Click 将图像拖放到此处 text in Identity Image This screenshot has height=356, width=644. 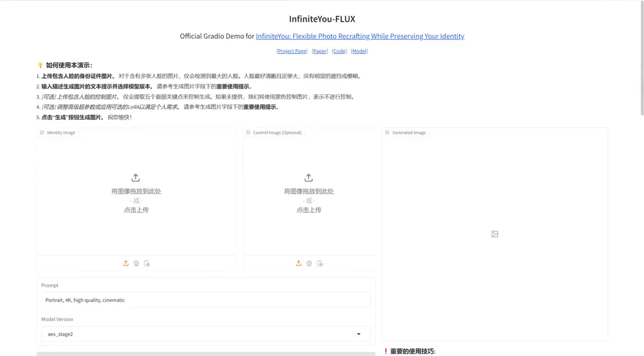click(x=136, y=191)
